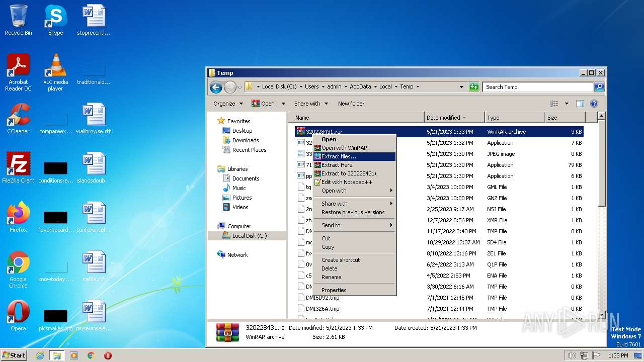Select Rename from the context menu
Screen dimensions: 644x362
tap(354, 277)
